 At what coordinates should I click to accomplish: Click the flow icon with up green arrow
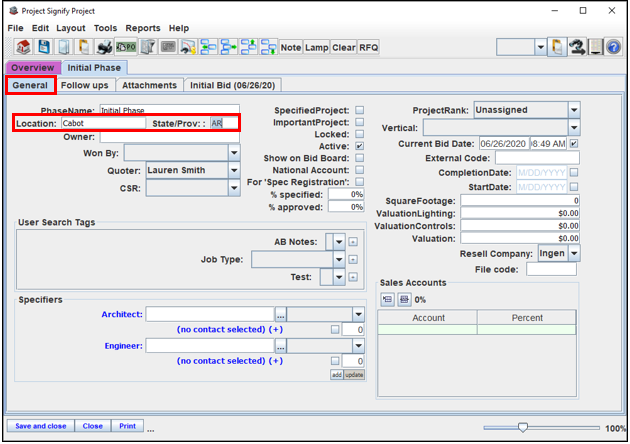coord(248,47)
